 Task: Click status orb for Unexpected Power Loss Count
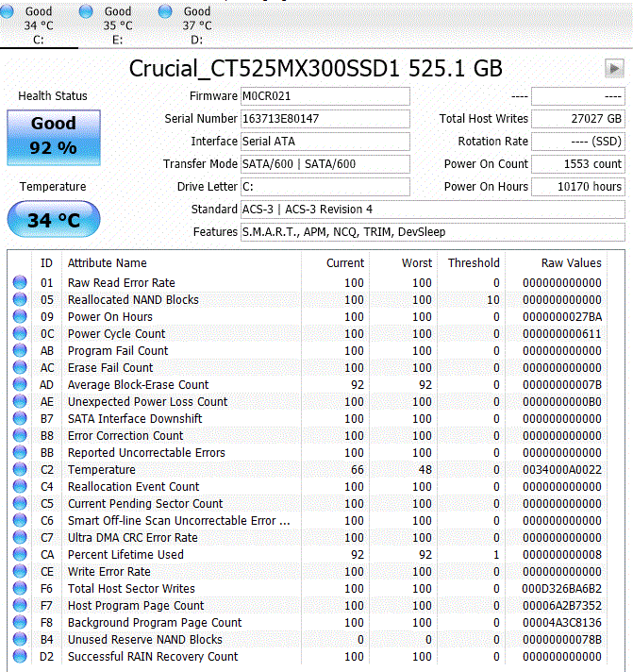[x=20, y=401]
